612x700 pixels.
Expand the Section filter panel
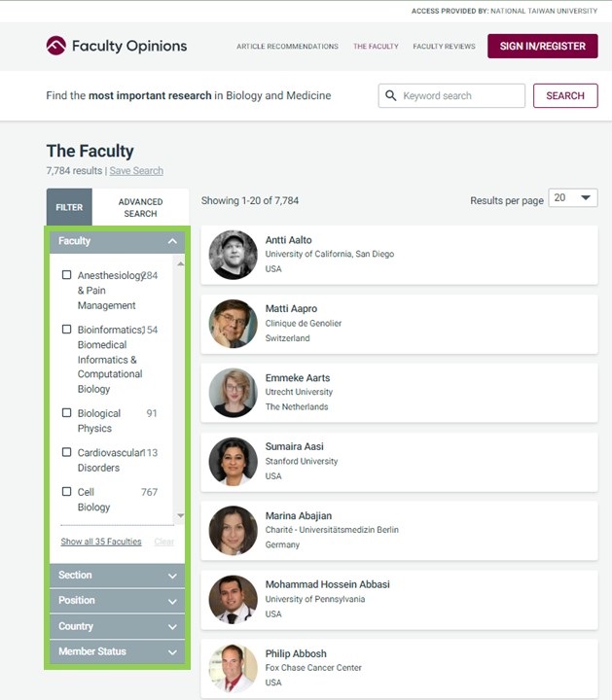[x=117, y=576]
